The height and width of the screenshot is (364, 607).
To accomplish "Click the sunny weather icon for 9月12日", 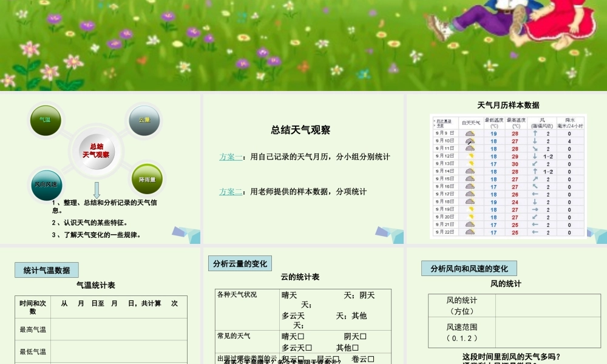I will click(x=471, y=157).
